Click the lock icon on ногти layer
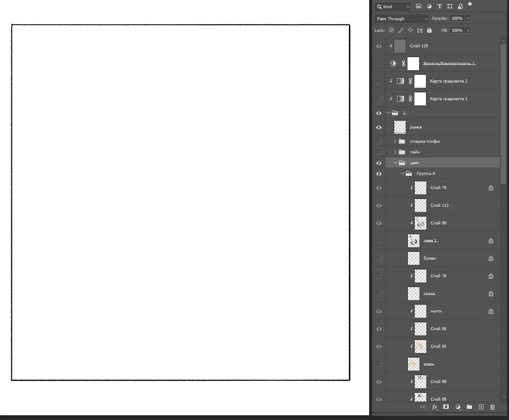The height and width of the screenshot is (420, 509). (x=491, y=311)
